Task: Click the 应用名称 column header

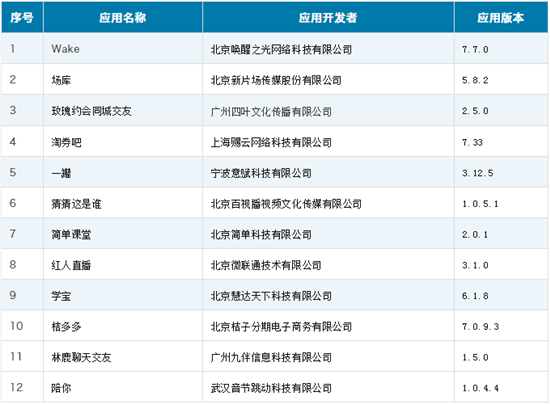Action: coord(122,17)
